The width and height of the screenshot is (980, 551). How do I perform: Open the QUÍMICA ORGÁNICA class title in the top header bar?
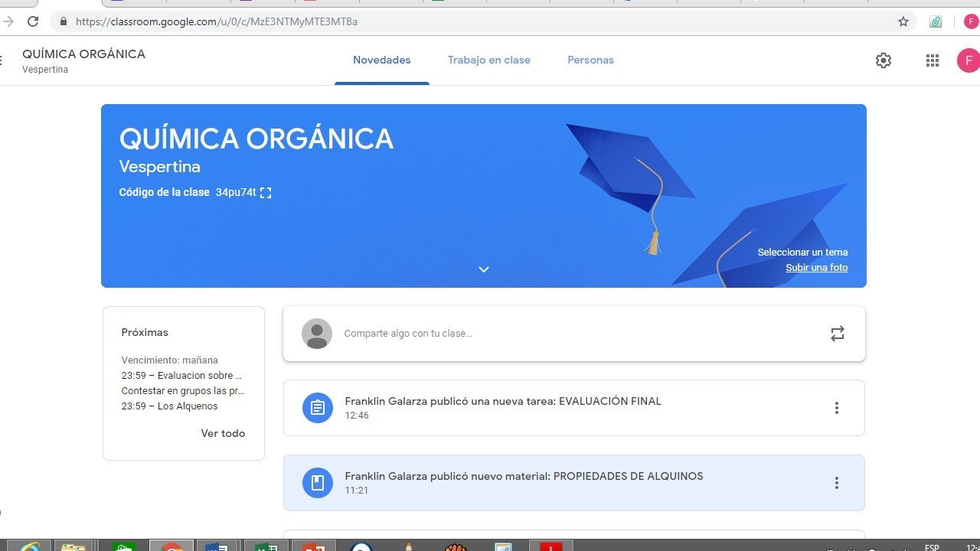pyautogui.click(x=83, y=54)
